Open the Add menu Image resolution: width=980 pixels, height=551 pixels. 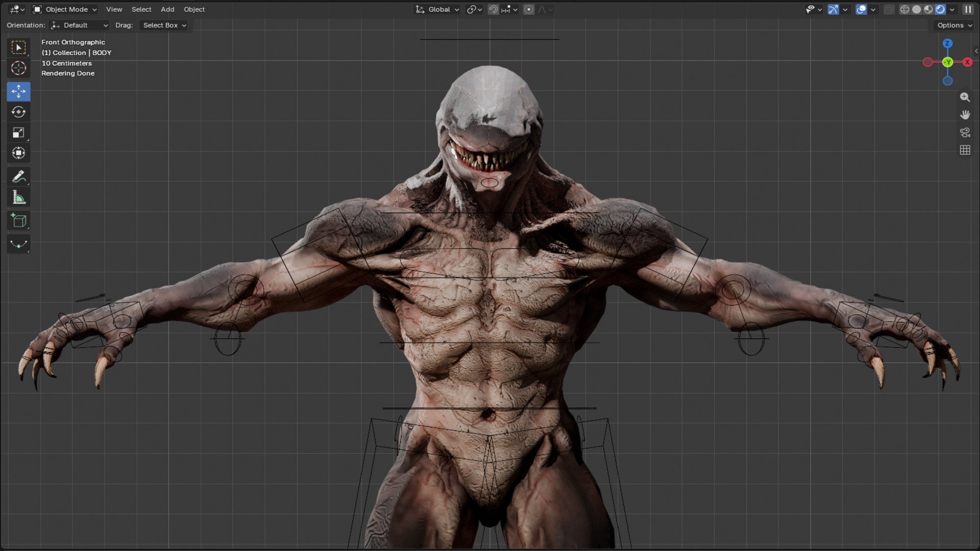point(167,9)
